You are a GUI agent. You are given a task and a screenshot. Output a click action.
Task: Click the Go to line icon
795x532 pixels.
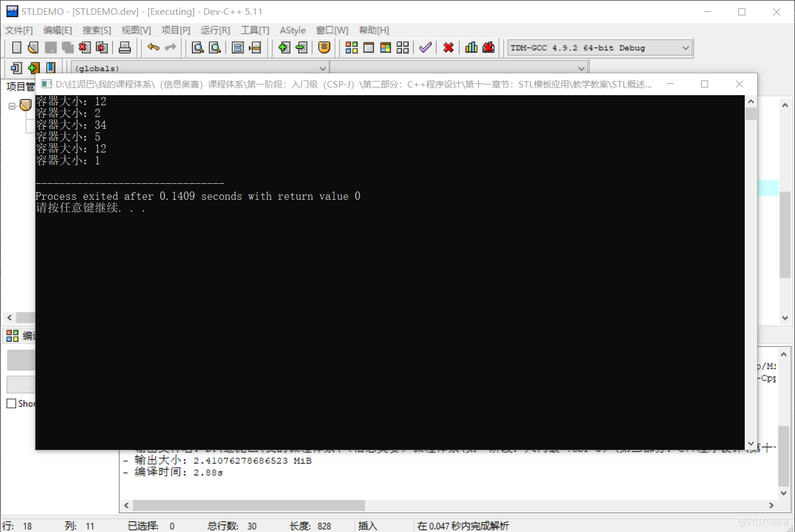coord(255,48)
